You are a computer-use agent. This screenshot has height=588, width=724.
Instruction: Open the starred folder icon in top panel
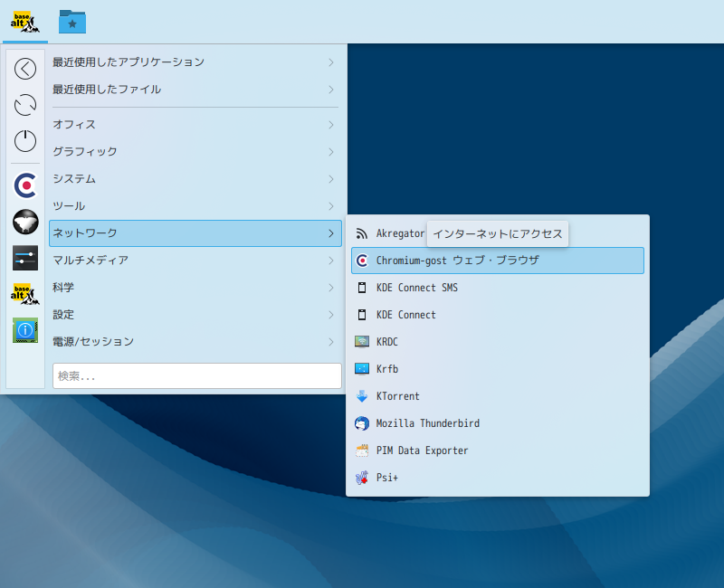click(x=72, y=22)
